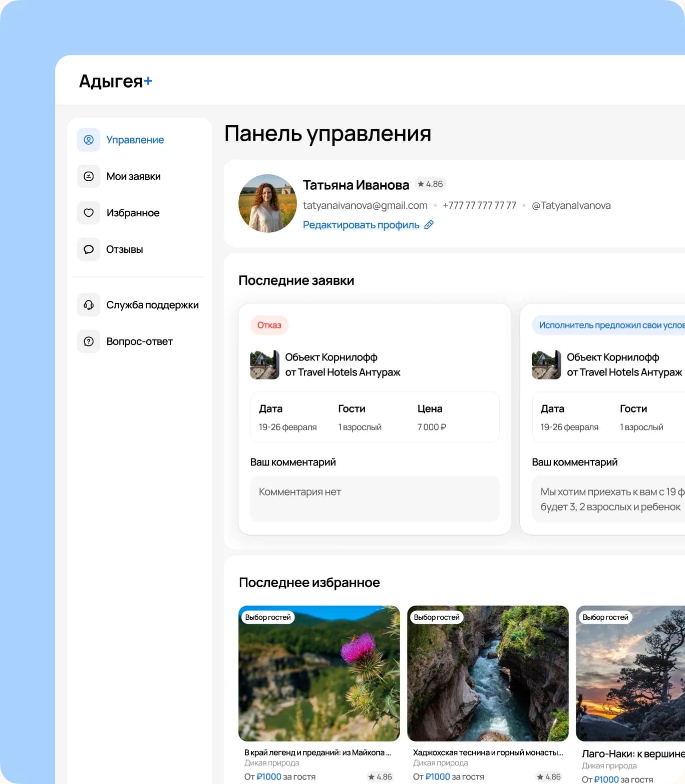Image resolution: width=685 pixels, height=784 pixels.
Task: Click the 4.86 rating under the Хаджохская теснина card
Action: [x=549, y=777]
